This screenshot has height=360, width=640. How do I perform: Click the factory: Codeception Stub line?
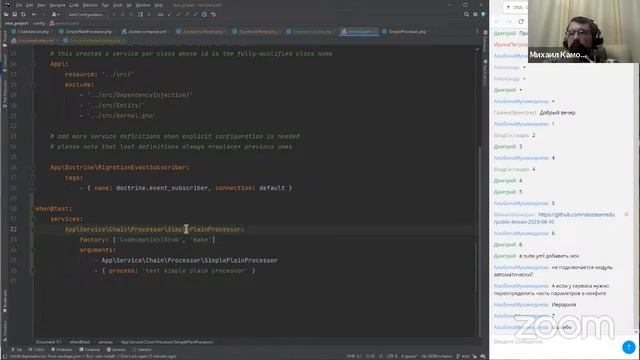pos(147,240)
